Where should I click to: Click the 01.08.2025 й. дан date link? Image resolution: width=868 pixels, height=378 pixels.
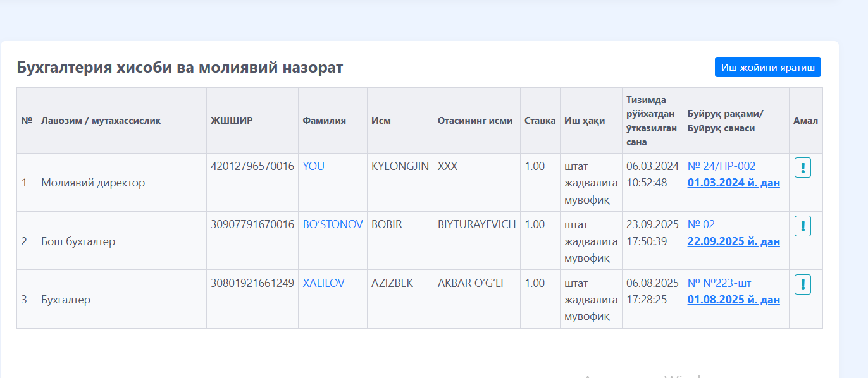(733, 300)
